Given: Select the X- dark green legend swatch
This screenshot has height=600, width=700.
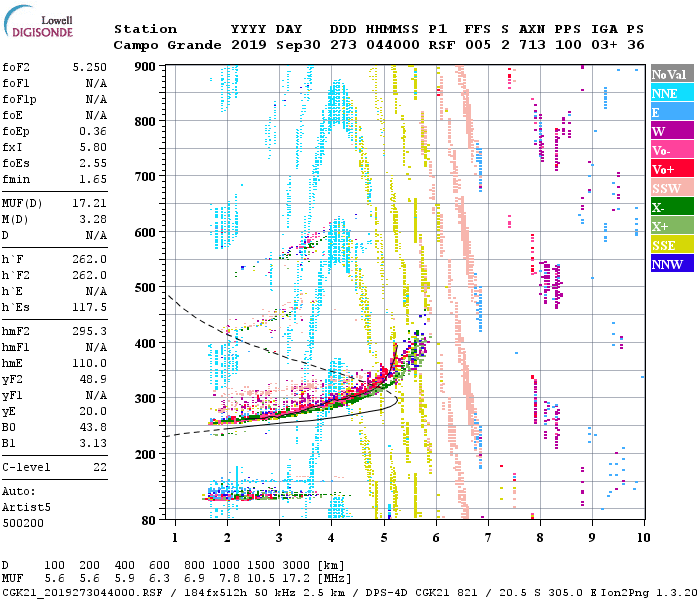Looking at the screenshot, I should pyautogui.click(x=672, y=207).
